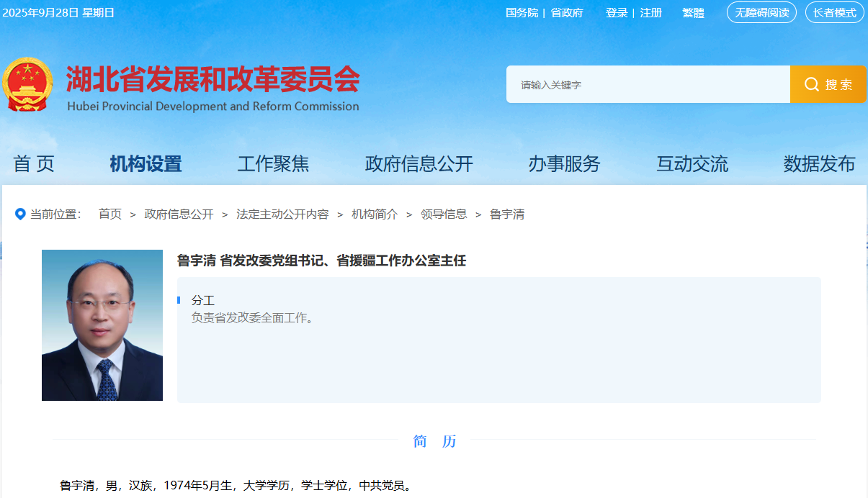Open the 互动交流 menu item
Screen dimensions: 868x498
(x=692, y=163)
